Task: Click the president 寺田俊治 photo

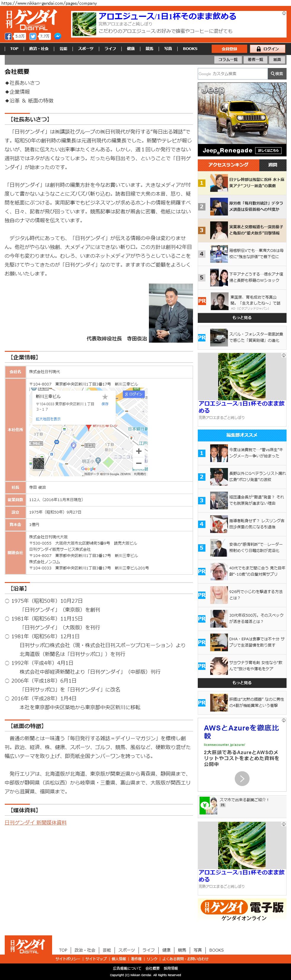Action: [x=171, y=313]
